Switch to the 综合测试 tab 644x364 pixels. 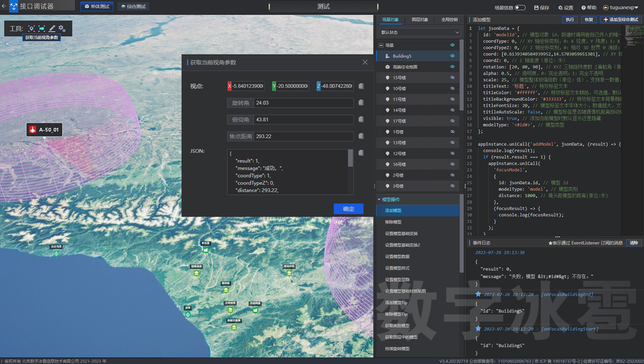point(133,7)
